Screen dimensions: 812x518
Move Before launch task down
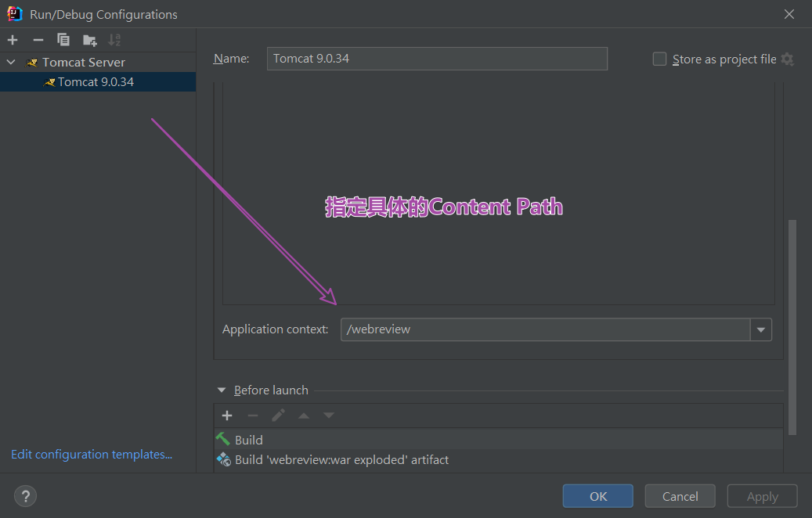[329, 415]
